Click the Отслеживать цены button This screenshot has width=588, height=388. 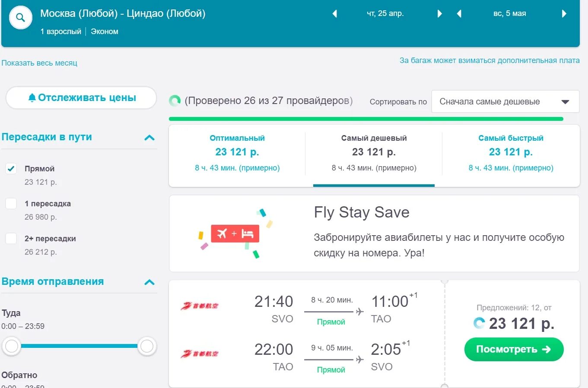tap(81, 98)
